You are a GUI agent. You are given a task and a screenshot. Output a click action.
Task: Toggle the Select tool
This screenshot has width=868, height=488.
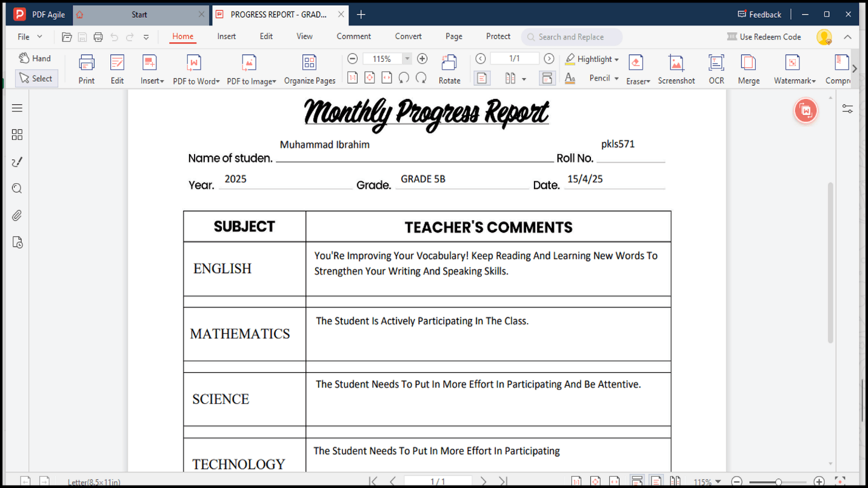tap(36, 78)
